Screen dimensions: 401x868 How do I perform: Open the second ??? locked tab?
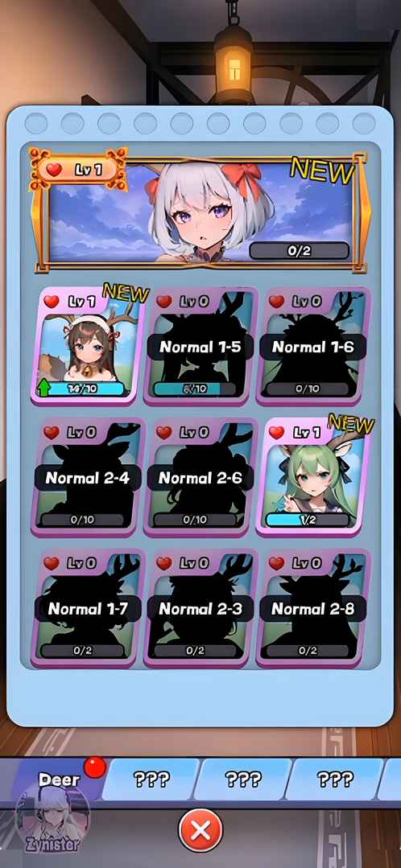244,780
